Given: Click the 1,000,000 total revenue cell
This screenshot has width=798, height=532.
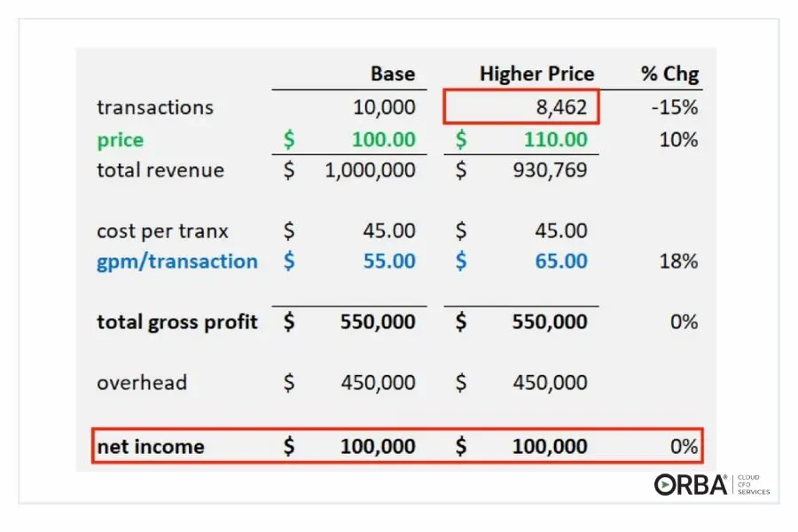Looking at the screenshot, I should pyautogui.click(x=370, y=170).
